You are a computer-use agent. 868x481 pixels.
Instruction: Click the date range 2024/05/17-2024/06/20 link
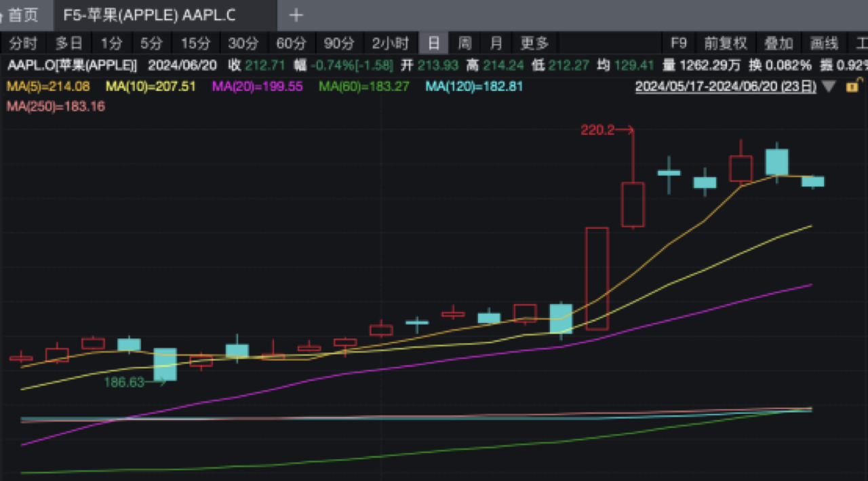tap(726, 88)
